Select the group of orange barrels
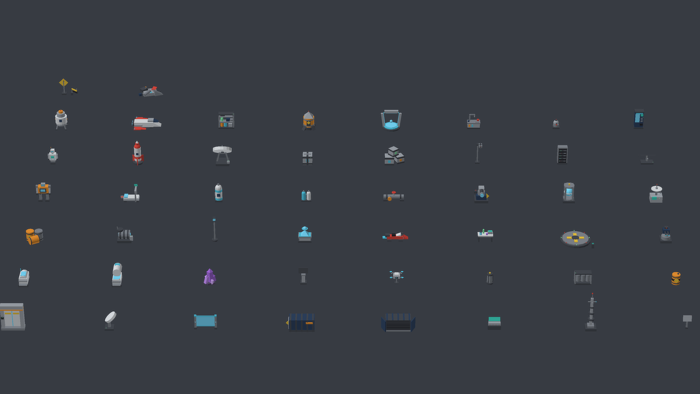700x394 pixels. [34, 236]
